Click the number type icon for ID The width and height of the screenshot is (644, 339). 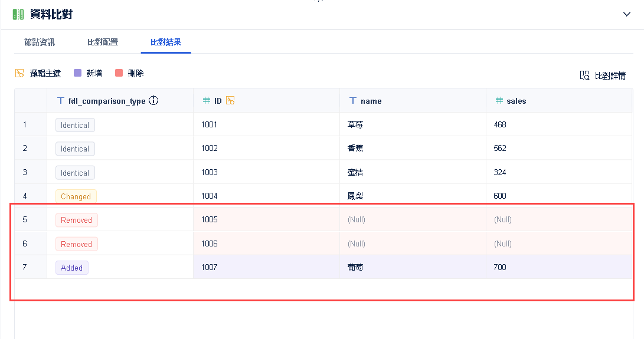(x=206, y=101)
